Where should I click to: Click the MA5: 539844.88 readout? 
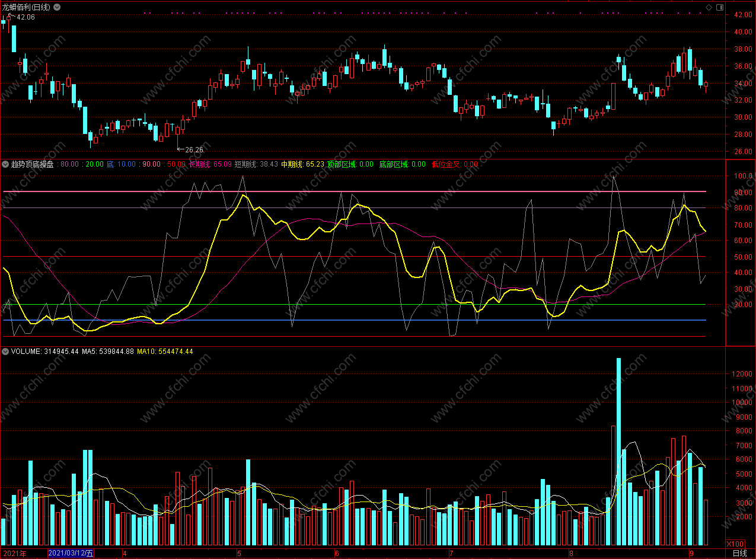(x=108, y=352)
